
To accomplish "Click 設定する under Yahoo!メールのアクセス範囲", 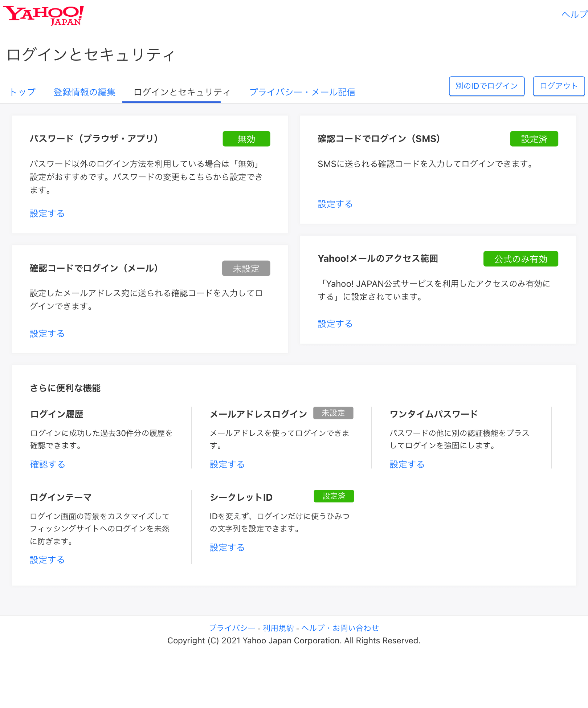I will pos(335,324).
